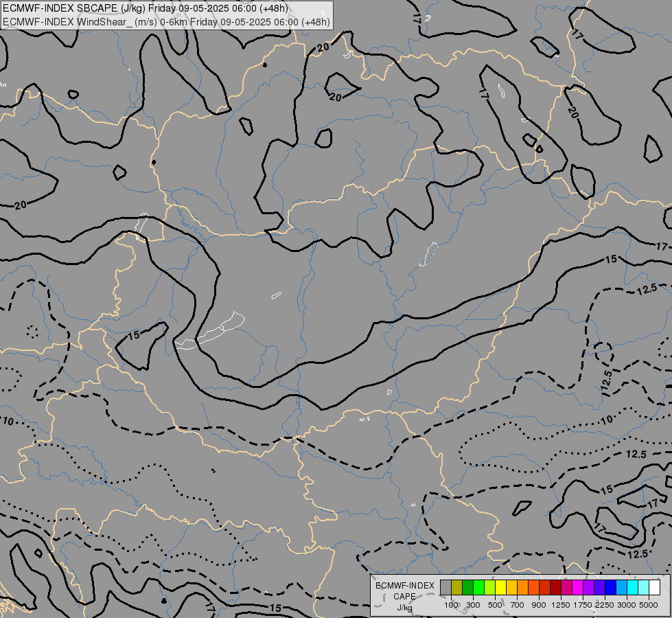The width and height of the screenshot is (672, 618).
Task: Select the bright cyan legend swatch
Action: [633, 588]
